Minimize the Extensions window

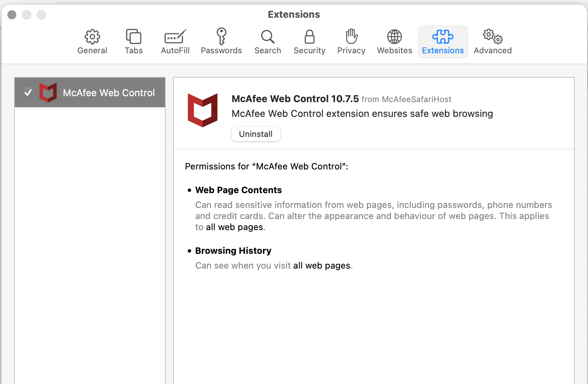click(x=27, y=15)
